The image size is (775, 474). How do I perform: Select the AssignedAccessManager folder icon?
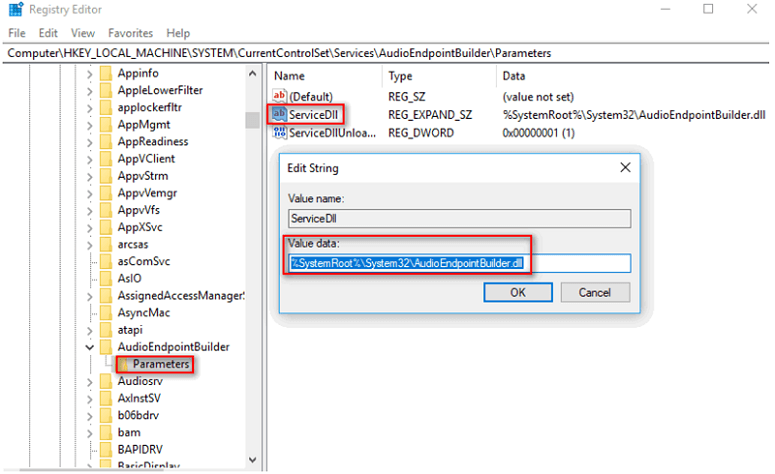(x=106, y=296)
